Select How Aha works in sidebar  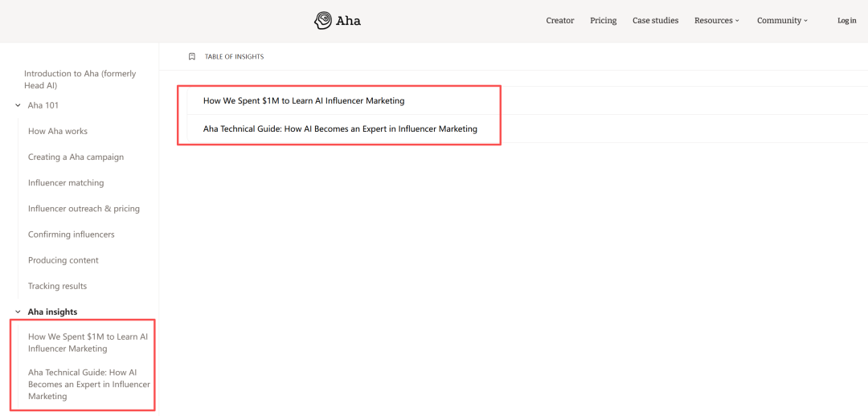click(58, 131)
